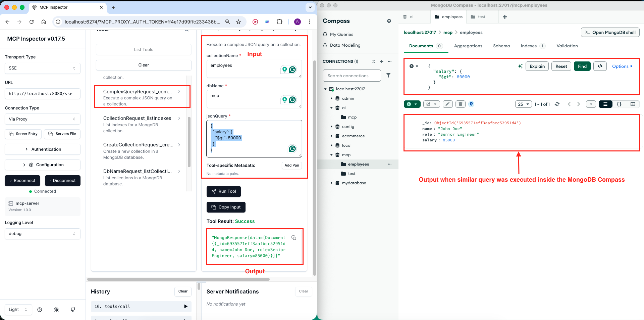Switch to JSON document view

coord(619,104)
